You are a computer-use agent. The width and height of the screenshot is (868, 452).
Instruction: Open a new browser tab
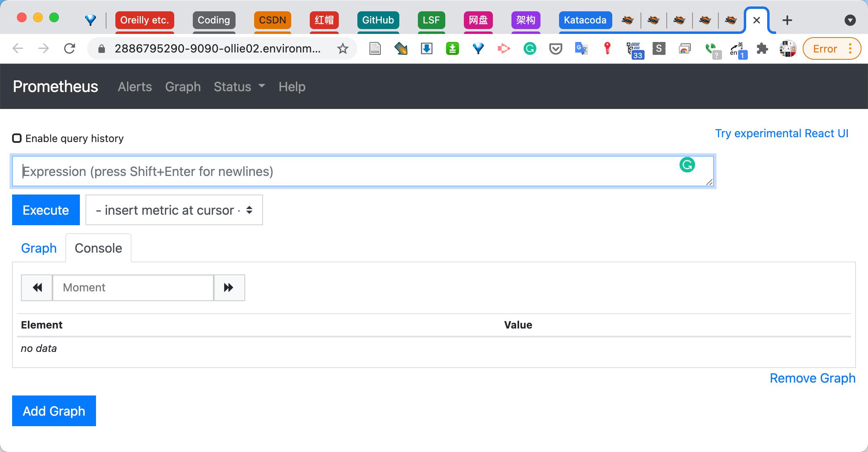[x=787, y=20]
